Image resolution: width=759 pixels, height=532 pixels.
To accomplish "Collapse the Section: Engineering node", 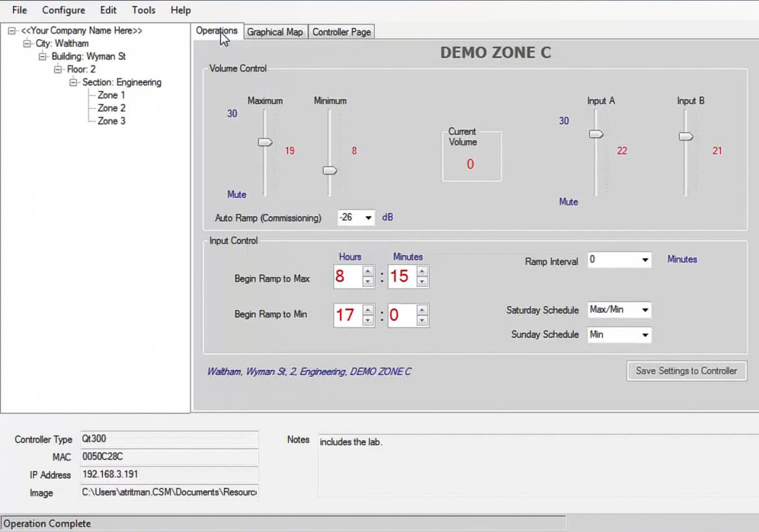I will [x=73, y=83].
